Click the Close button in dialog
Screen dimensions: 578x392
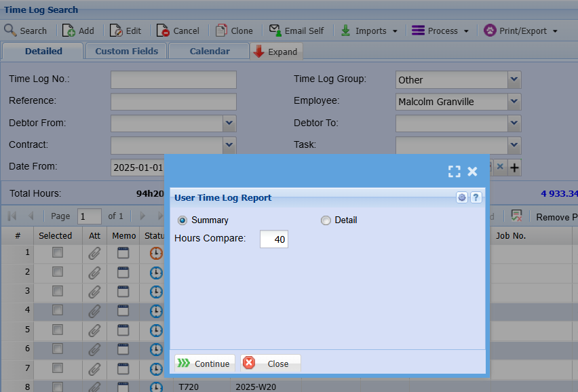271,364
